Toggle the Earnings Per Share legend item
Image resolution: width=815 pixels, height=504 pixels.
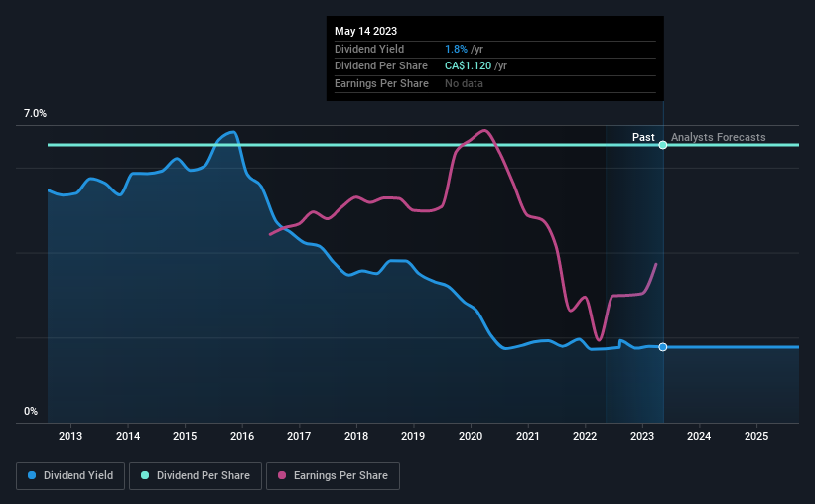pyautogui.click(x=333, y=476)
